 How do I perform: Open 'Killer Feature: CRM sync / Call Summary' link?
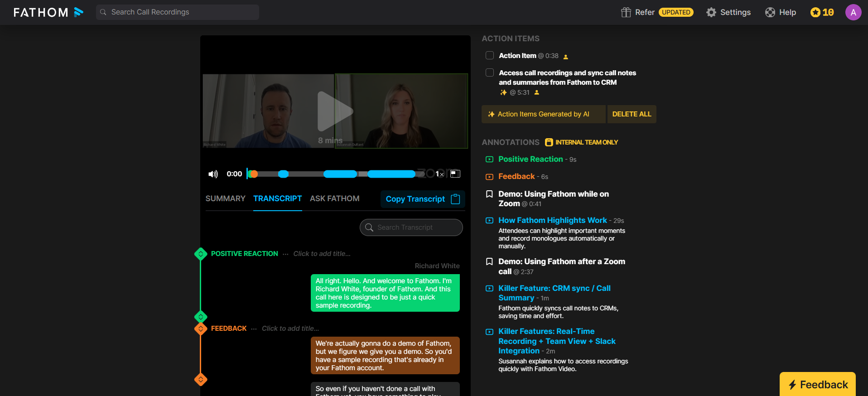555,293
